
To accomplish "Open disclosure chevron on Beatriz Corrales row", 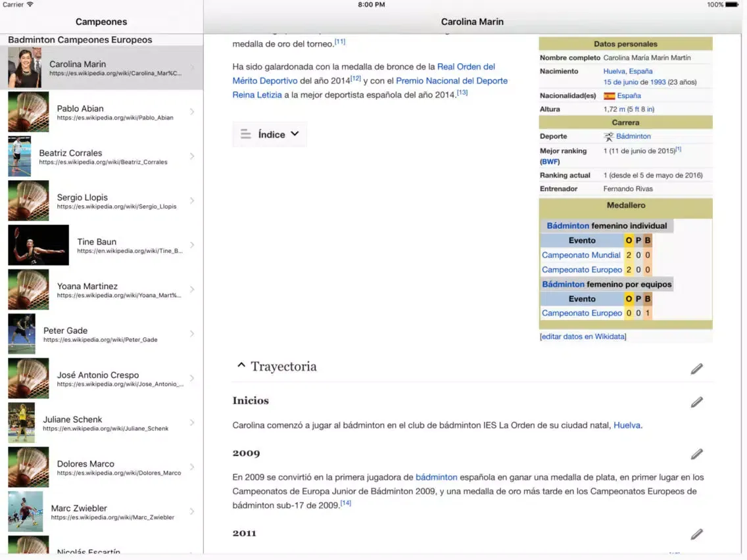I will coord(192,156).
